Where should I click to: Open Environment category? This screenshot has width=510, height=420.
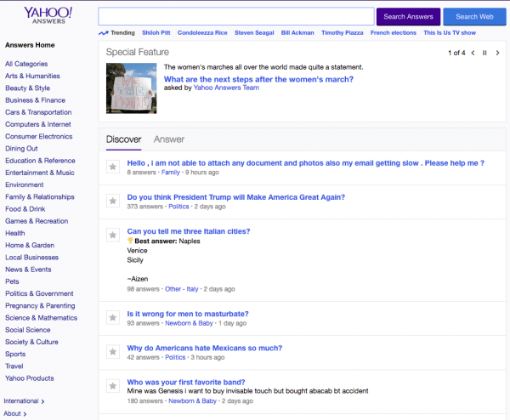coord(25,184)
